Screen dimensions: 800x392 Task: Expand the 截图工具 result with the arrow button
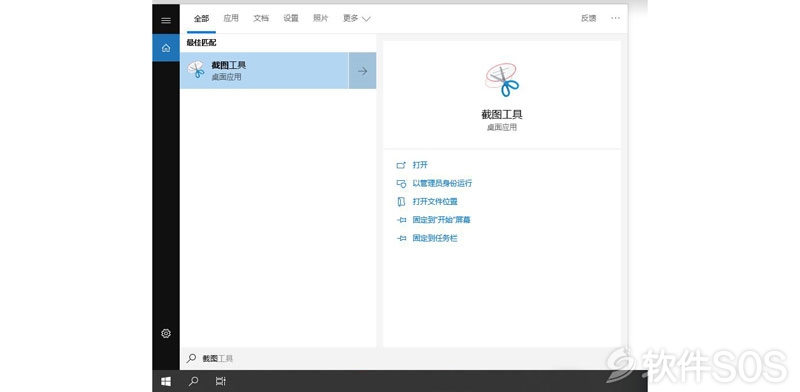pyautogui.click(x=362, y=71)
